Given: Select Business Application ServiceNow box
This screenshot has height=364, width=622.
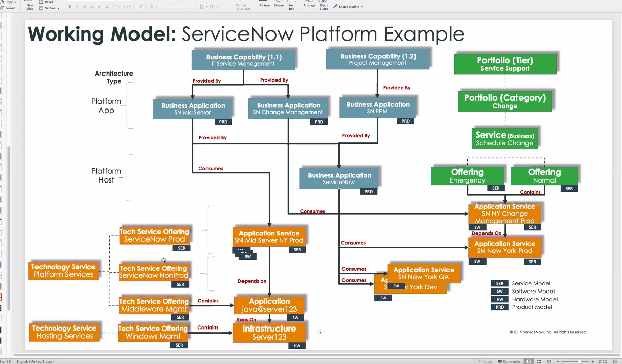Looking at the screenshot, I should pos(339,178).
